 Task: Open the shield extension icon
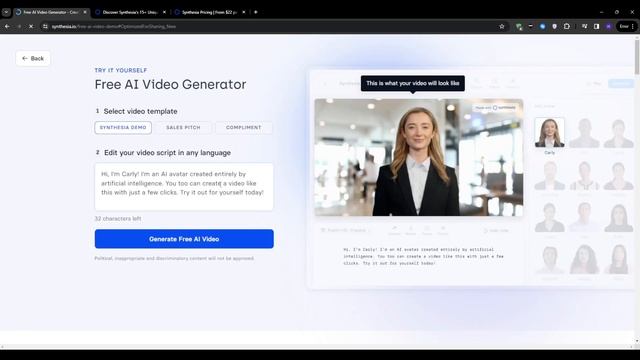pyautogui.click(x=554, y=26)
